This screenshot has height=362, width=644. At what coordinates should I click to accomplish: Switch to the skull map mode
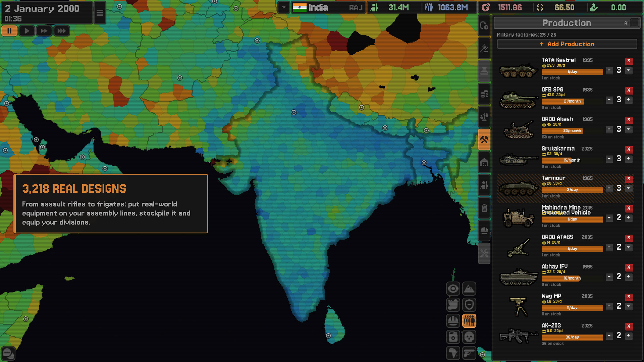[x=469, y=337]
